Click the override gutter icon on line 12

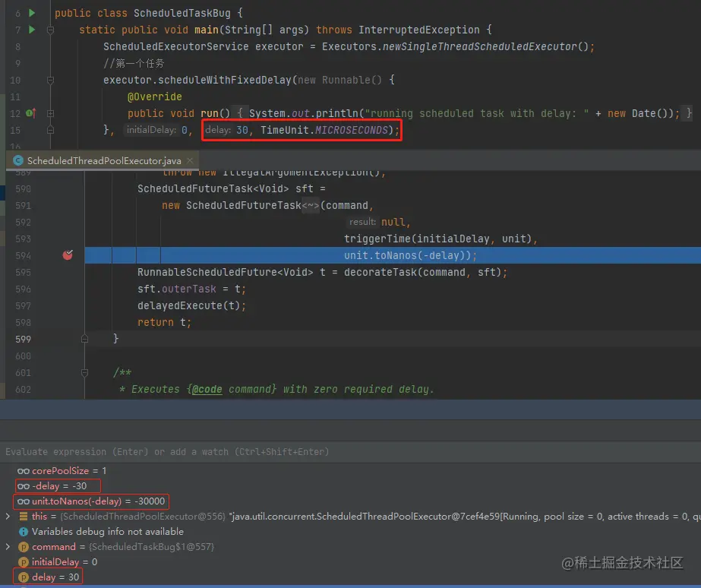[x=30, y=113]
